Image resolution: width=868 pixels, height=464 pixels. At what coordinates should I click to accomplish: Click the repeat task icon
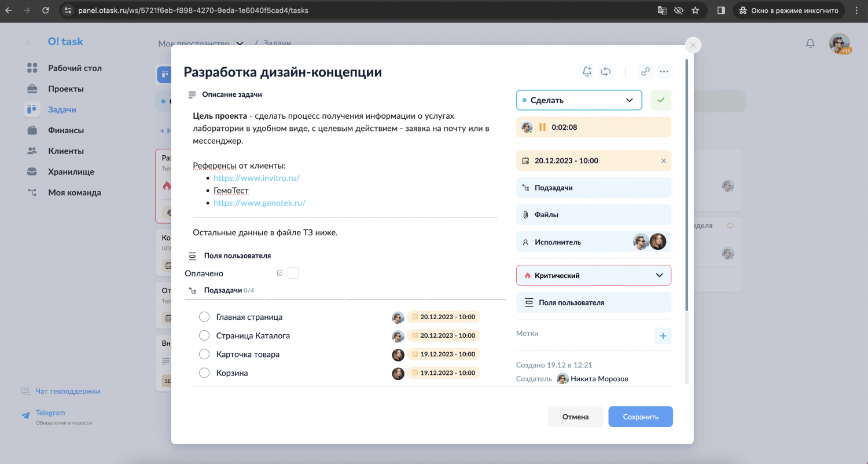click(x=606, y=71)
